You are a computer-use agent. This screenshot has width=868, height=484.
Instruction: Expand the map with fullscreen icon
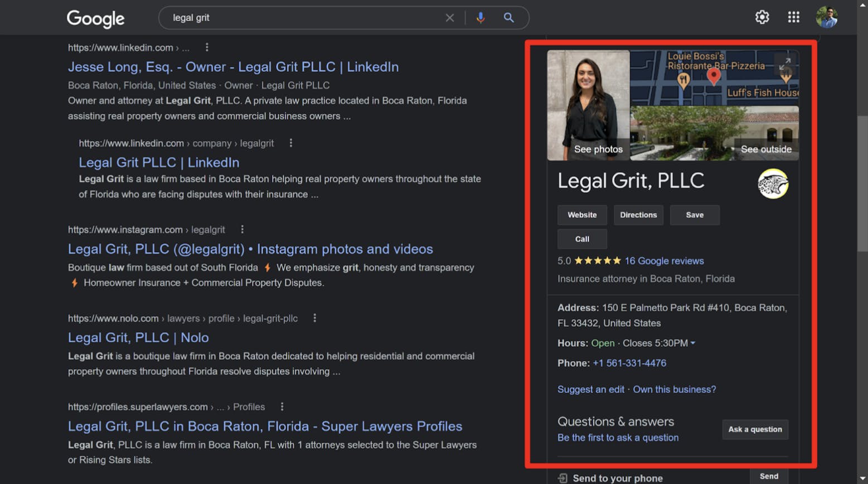click(784, 64)
